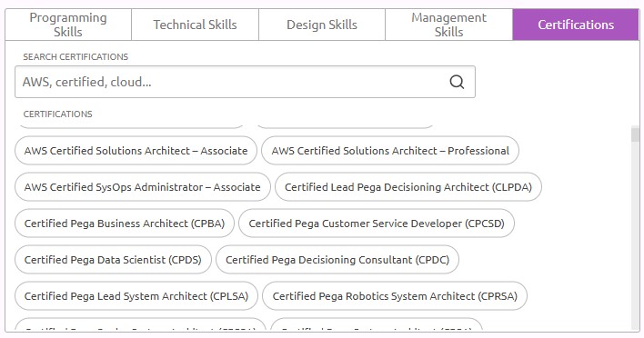Screen dimensions: 644x338
Task: Select AWS Certified SysOps Administrator – Associate
Action: [x=143, y=187]
